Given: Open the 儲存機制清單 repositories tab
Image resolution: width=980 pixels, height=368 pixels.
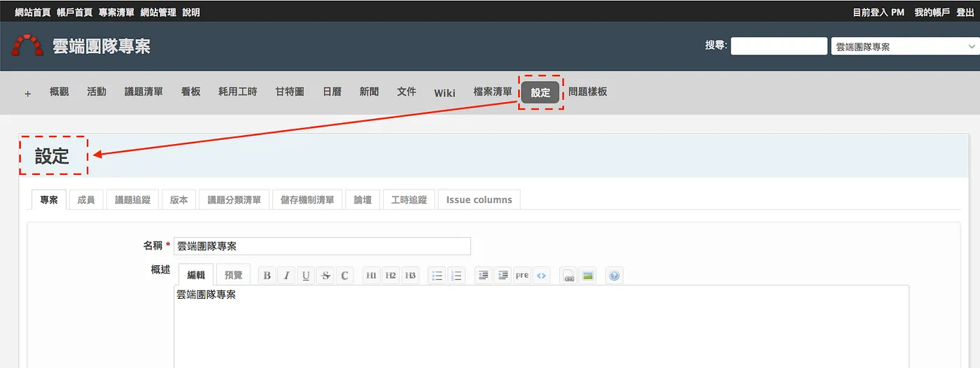Looking at the screenshot, I should (307, 199).
